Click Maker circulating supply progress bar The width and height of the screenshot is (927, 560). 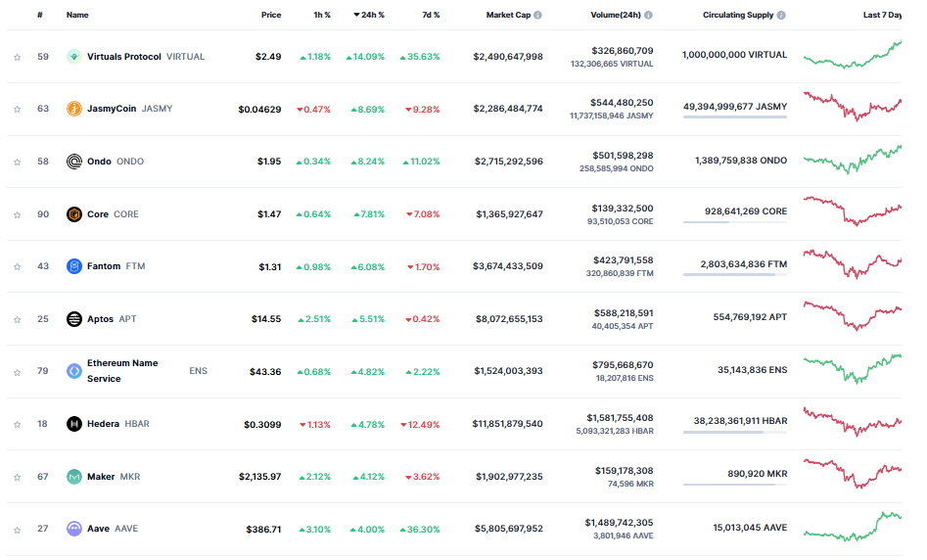click(735, 485)
